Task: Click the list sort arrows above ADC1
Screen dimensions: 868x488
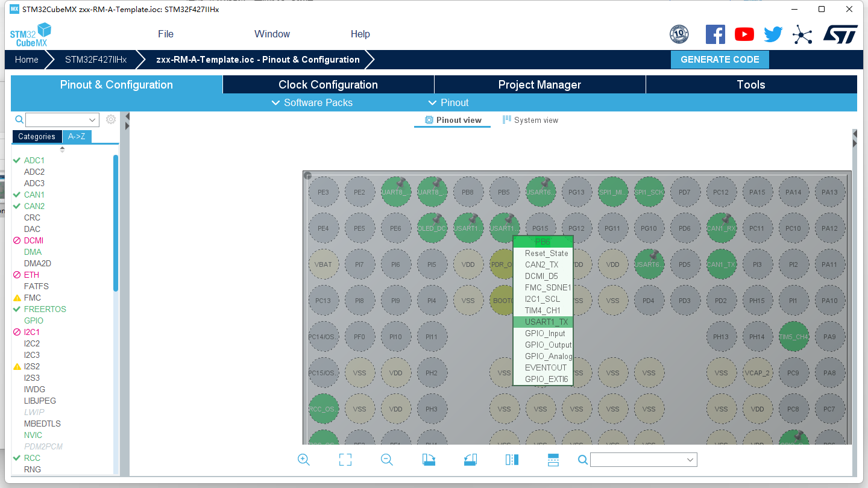Action: coord(62,149)
